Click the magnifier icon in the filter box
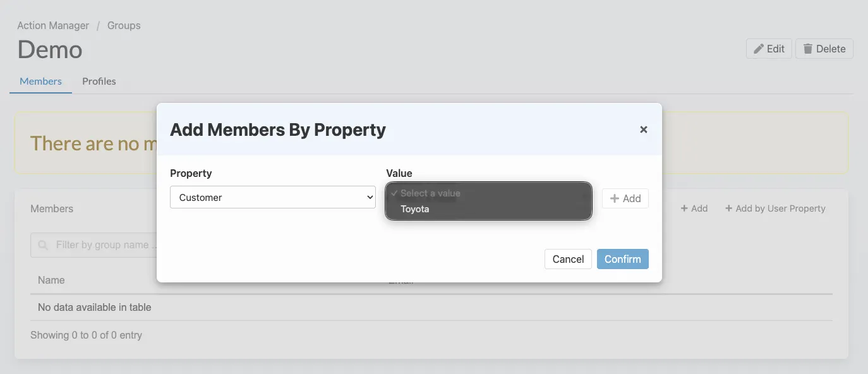 pyautogui.click(x=43, y=245)
